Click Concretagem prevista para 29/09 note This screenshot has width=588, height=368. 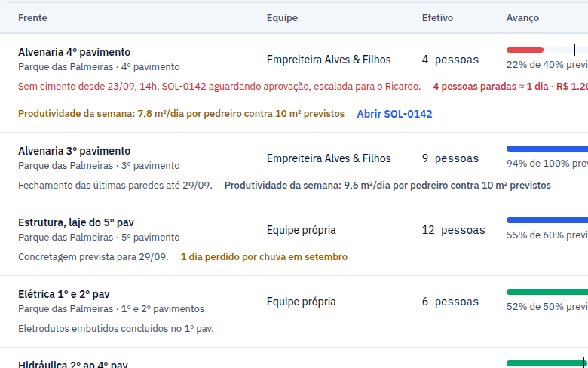point(93,257)
